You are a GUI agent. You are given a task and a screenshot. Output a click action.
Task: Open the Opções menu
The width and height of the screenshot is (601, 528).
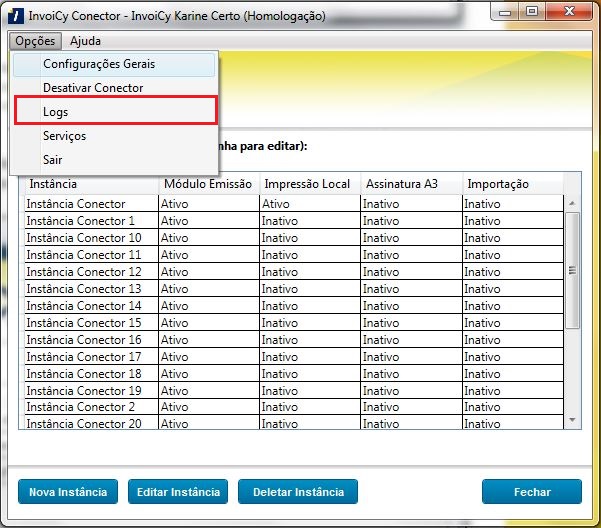pos(35,41)
